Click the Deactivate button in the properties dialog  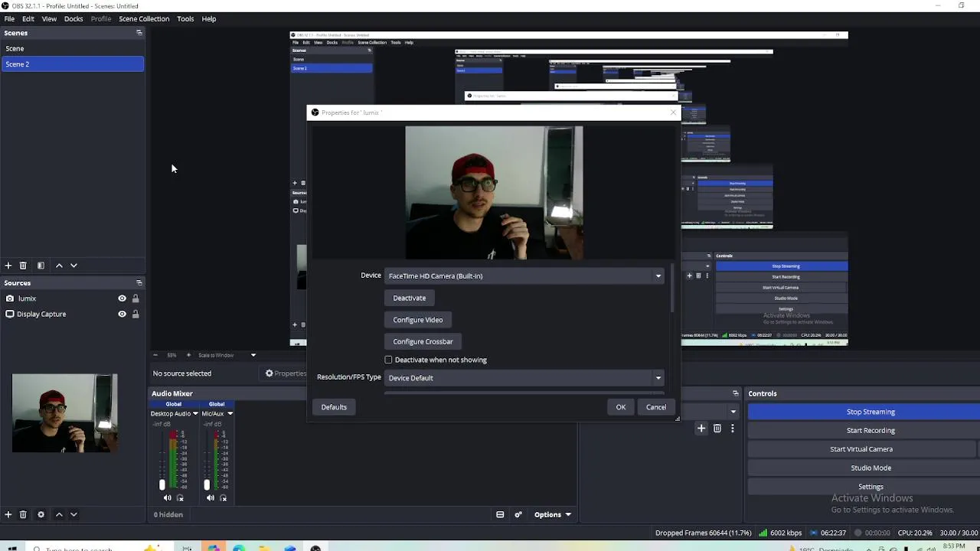[x=410, y=298]
